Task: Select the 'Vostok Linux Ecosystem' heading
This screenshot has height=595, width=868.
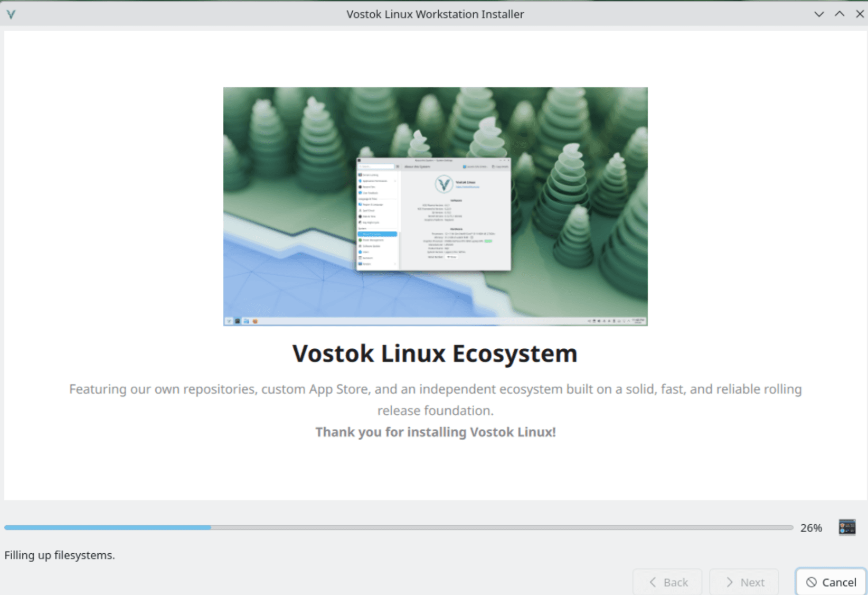Action: [435, 354]
